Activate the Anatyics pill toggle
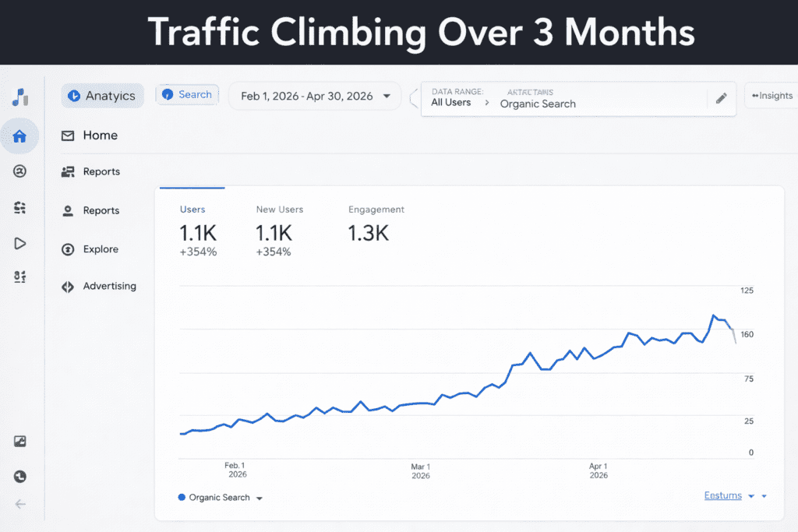The width and height of the screenshot is (798, 532). click(102, 95)
